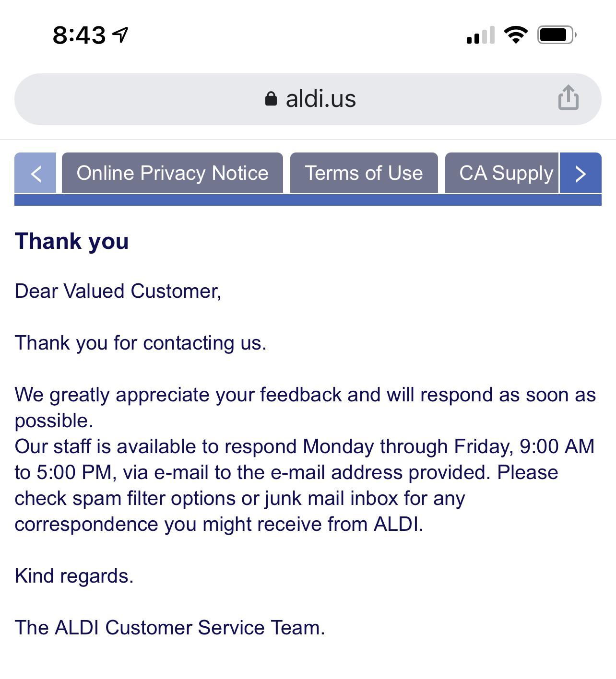Select the CA Supply menu item
The width and height of the screenshot is (616, 679).
pyautogui.click(x=506, y=173)
